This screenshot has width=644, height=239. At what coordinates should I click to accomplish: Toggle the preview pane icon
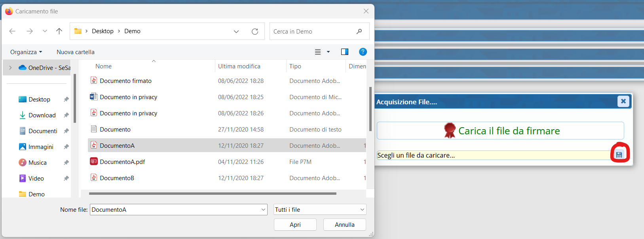344,52
